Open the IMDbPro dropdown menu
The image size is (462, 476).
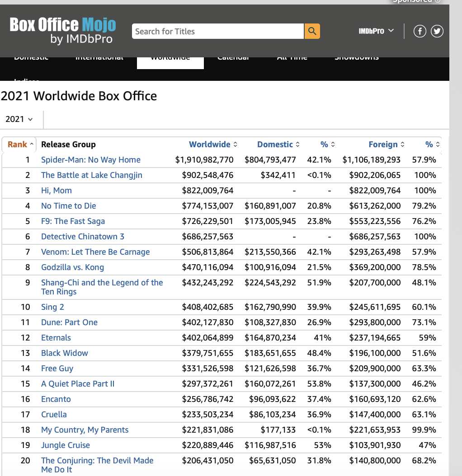[376, 31]
